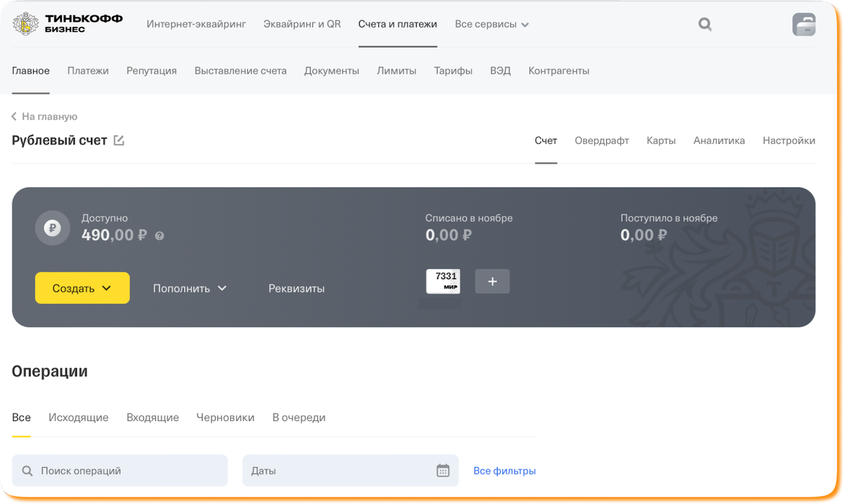Go back via На главную link
This screenshot has width=844, height=504.
44,117
